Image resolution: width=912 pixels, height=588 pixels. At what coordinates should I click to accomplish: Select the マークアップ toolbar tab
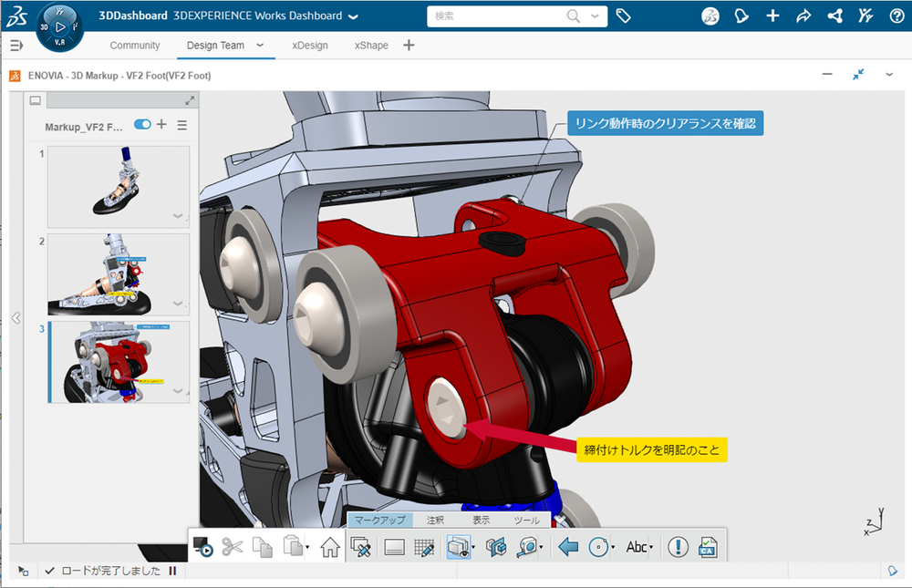pyautogui.click(x=379, y=520)
